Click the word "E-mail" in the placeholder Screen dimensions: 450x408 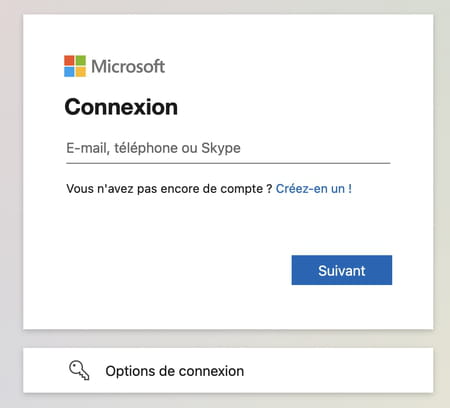click(88, 148)
